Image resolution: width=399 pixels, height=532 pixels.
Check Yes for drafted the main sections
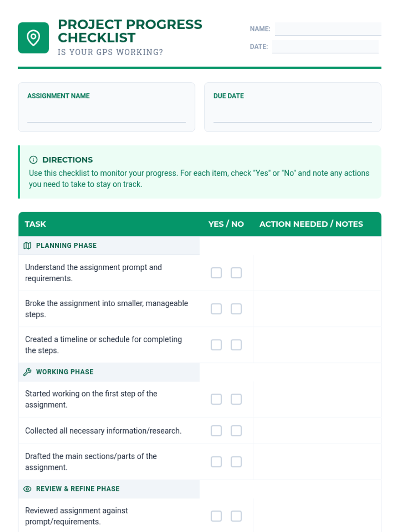tap(216, 462)
